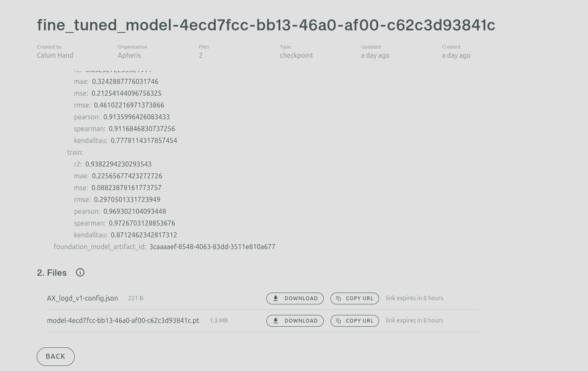
Task: Click the checkpoint type value
Action: pos(296,55)
